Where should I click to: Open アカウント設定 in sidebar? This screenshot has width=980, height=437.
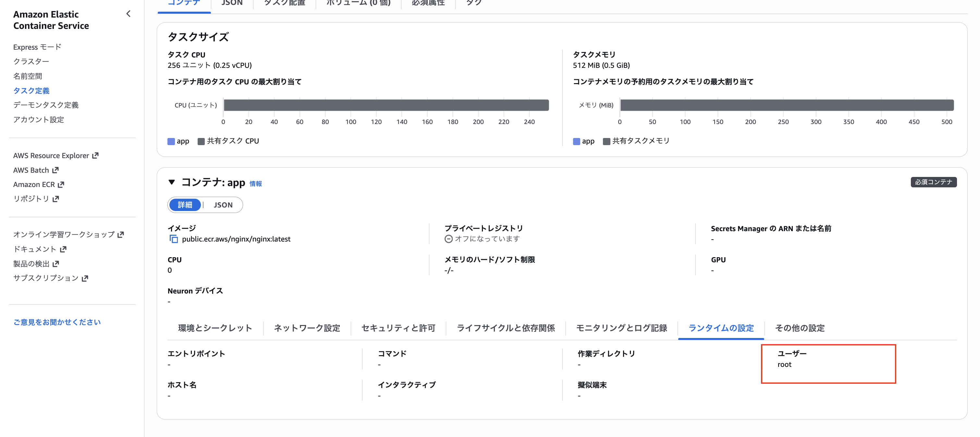[x=39, y=119]
